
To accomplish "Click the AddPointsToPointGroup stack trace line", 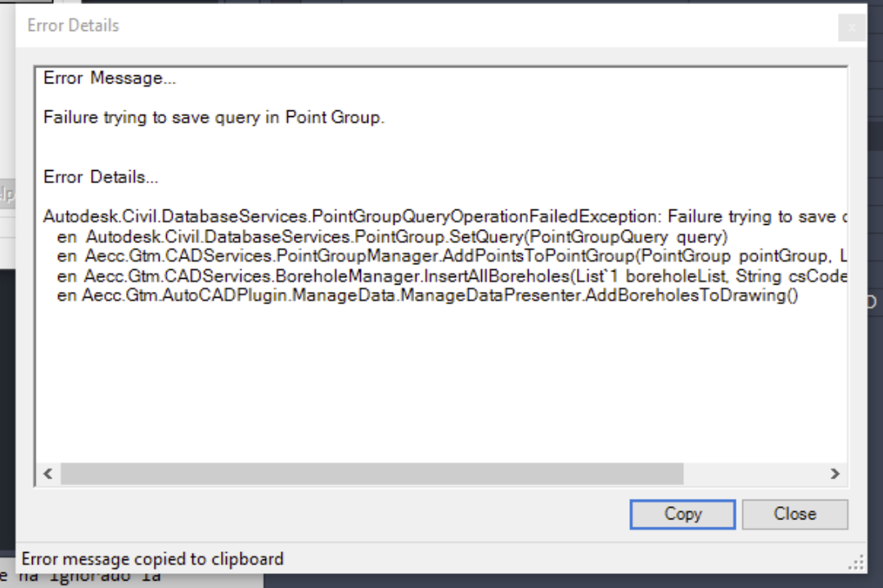I will pyautogui.click(x=450, y=257).
